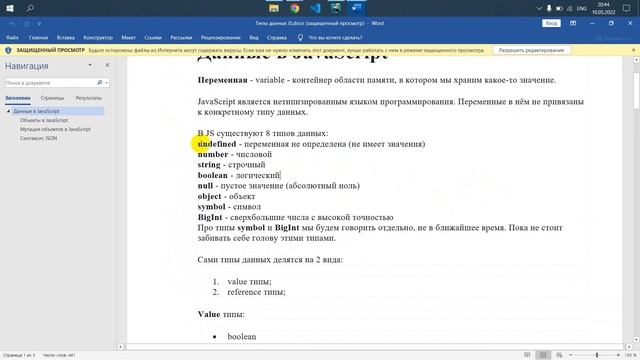
Task: Open search options dropdown arrow
Action: coord(107,83)
